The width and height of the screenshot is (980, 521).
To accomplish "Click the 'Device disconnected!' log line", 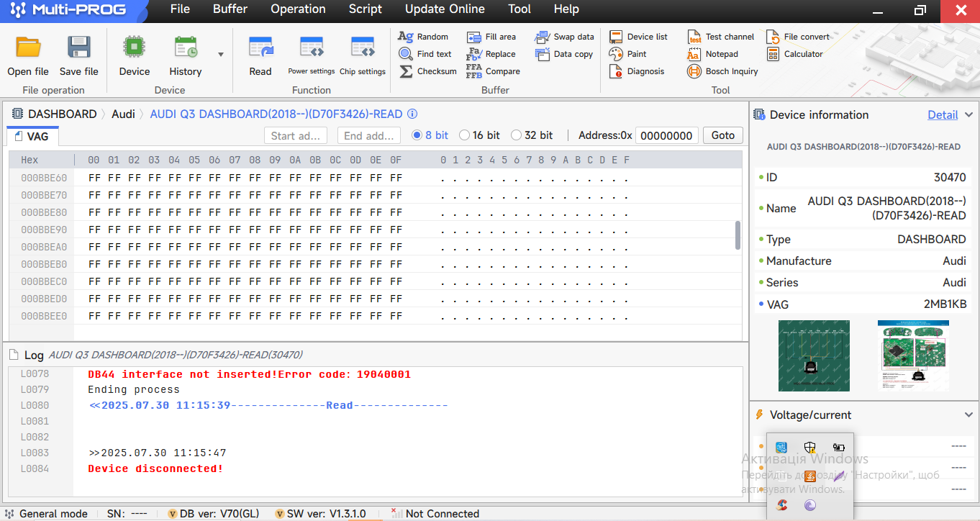I will (x=155, y=468).
